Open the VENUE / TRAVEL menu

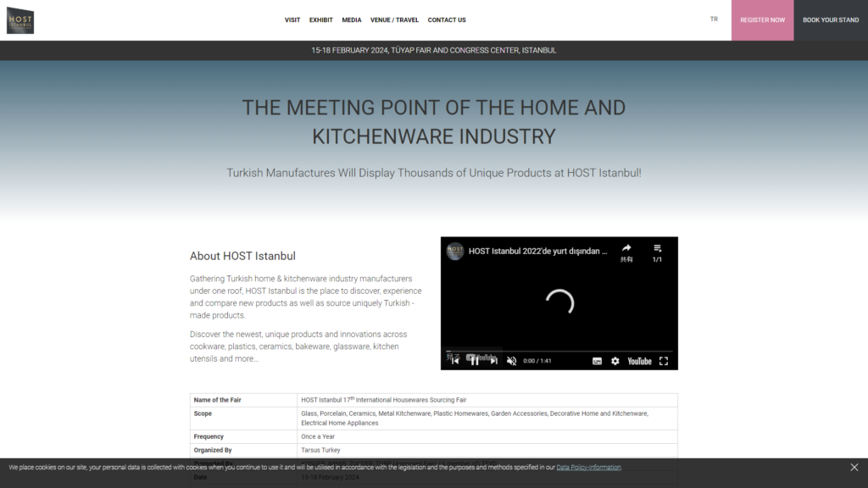click(394, 20)
